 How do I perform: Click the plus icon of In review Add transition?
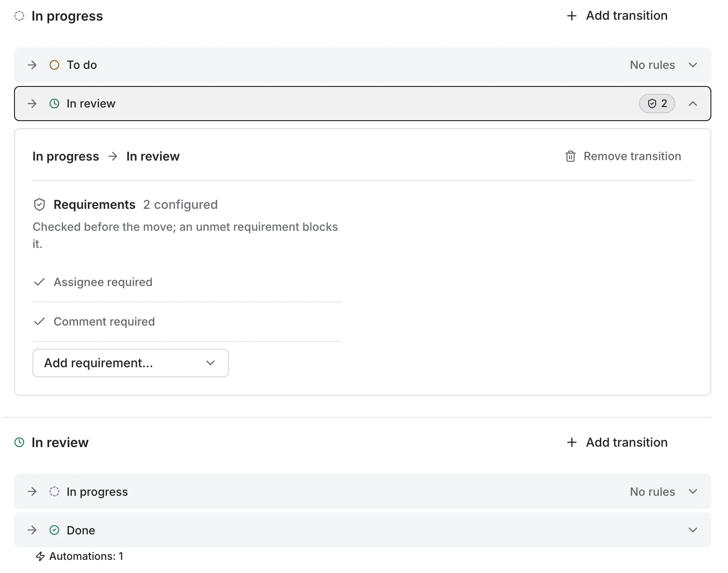coord(572,442)
